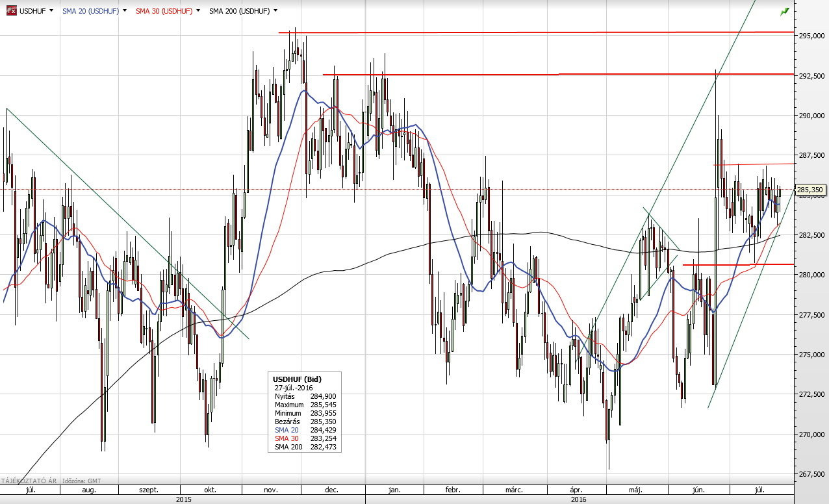Click the 2015 year label on time axis
The height and width of the screenshot is (504, 829).
pos(184,499)
